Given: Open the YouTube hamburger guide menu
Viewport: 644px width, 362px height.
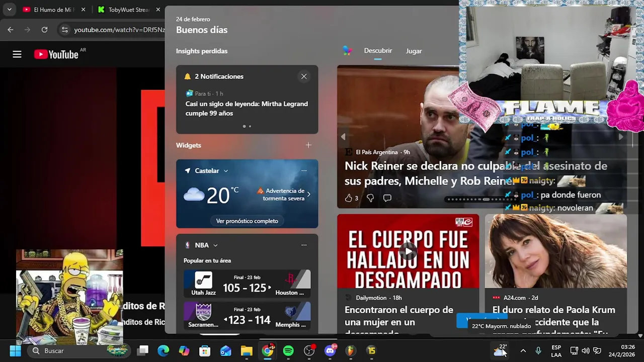Looking at the screenshot, I should [x=17, y=54].
